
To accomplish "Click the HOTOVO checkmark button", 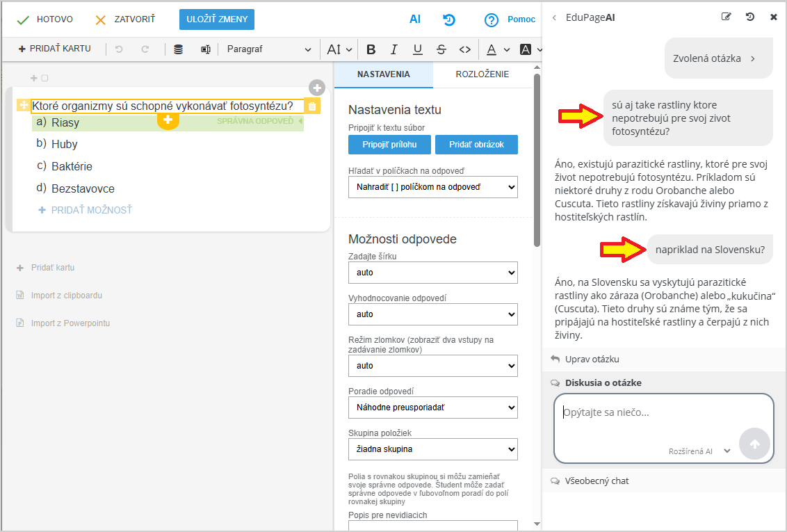I will click(x=44, y=19).
